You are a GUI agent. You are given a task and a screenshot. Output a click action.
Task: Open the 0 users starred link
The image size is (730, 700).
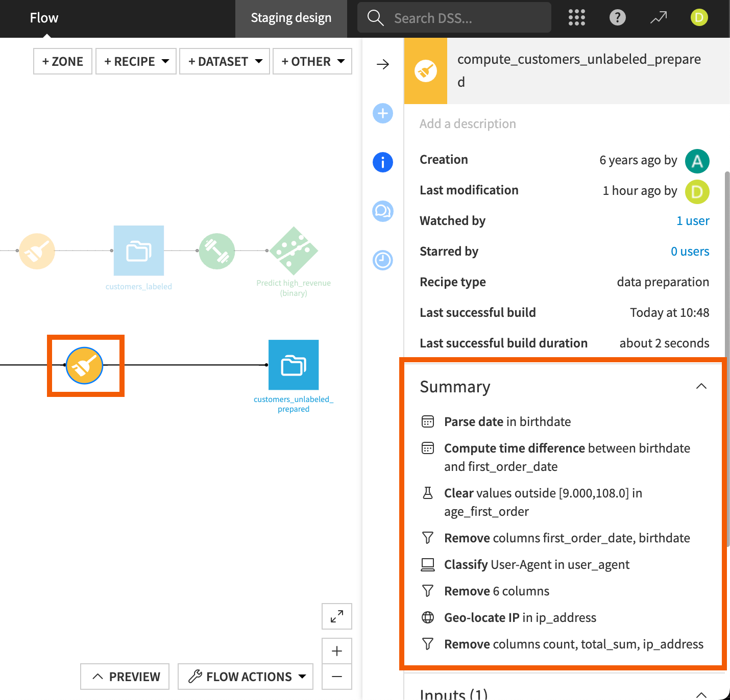click(x=690, y=252)
